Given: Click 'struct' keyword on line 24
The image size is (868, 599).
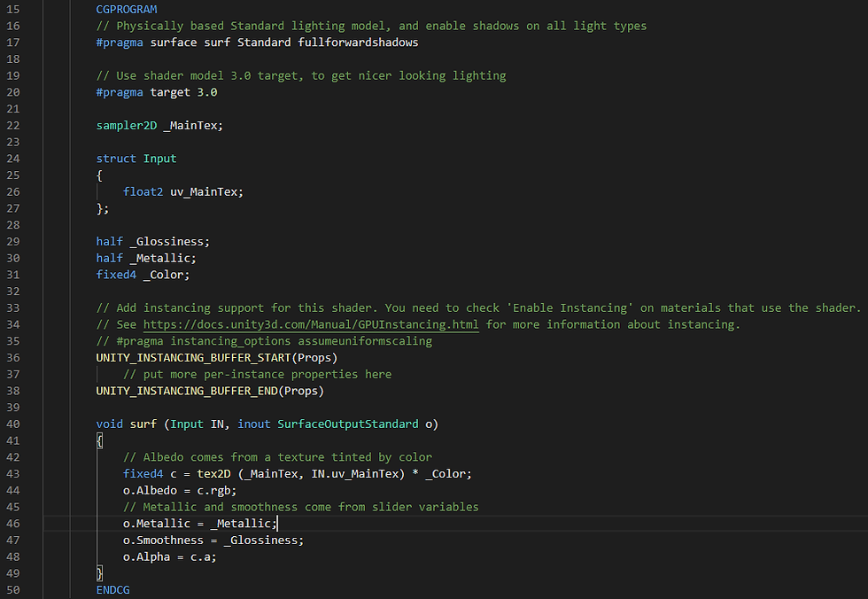Looking at the screenshot, I should point(116,159).
